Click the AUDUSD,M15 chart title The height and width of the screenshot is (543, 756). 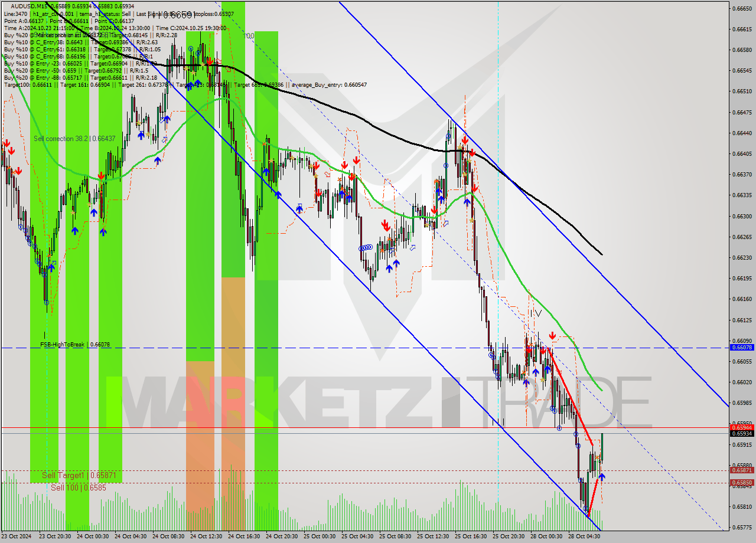[73, 6]
